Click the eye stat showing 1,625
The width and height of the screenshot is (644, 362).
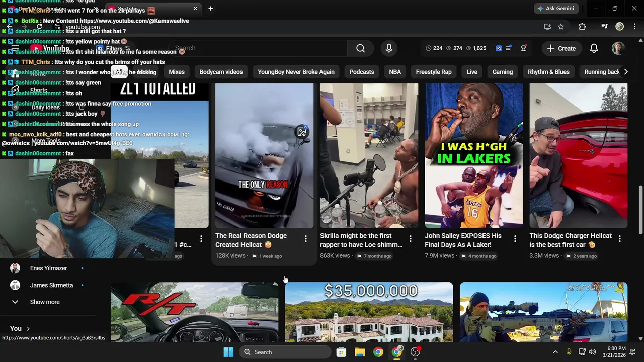tap(476, 48)
